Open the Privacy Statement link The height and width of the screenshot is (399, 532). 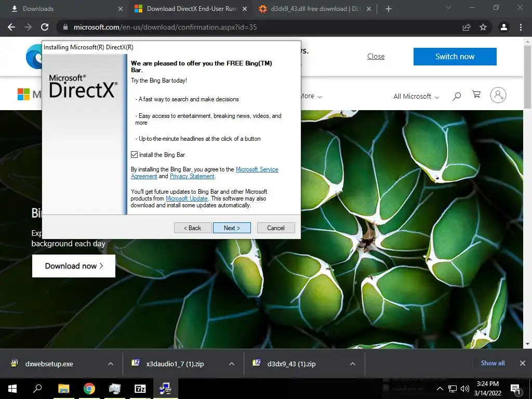192,176
